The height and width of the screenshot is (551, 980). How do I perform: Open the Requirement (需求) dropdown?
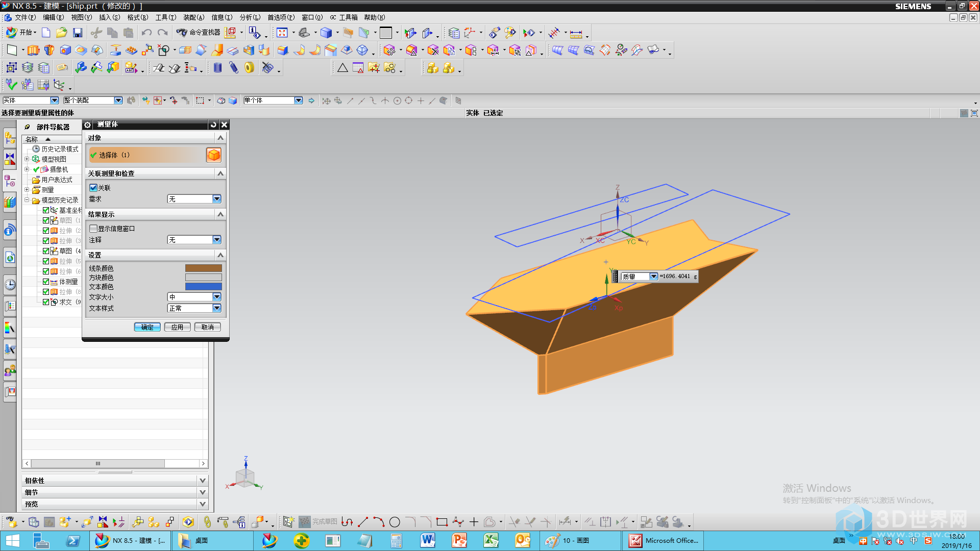pos(194,199)
